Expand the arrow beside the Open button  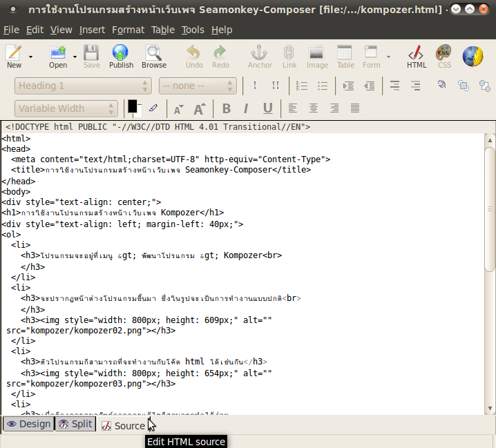75,57
